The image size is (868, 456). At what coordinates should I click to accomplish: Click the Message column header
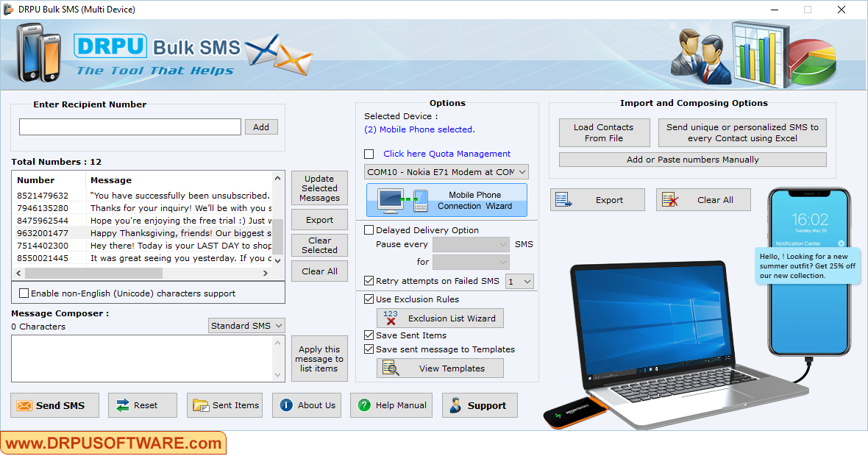[179, 180]
